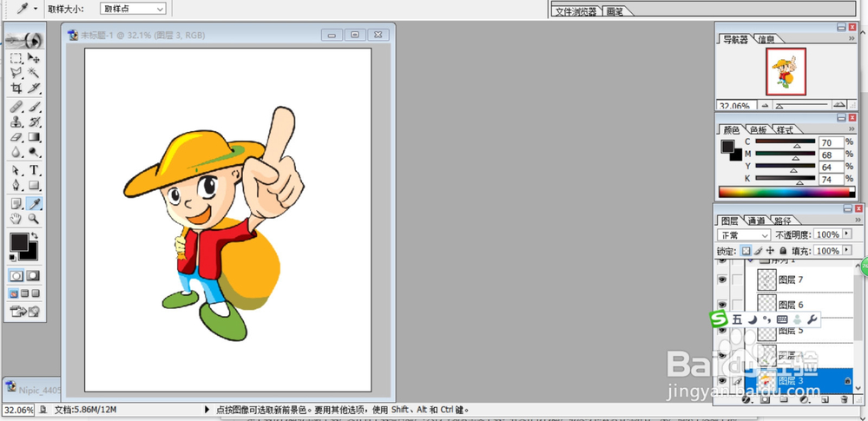Swap foreground and background colors

[x=35, y=236]
